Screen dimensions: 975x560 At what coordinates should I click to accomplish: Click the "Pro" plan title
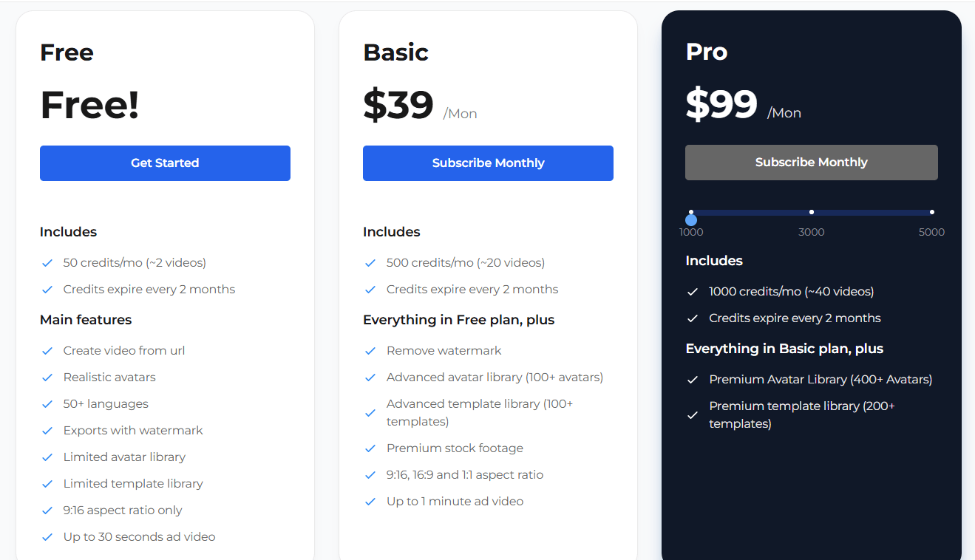[706, 52]
